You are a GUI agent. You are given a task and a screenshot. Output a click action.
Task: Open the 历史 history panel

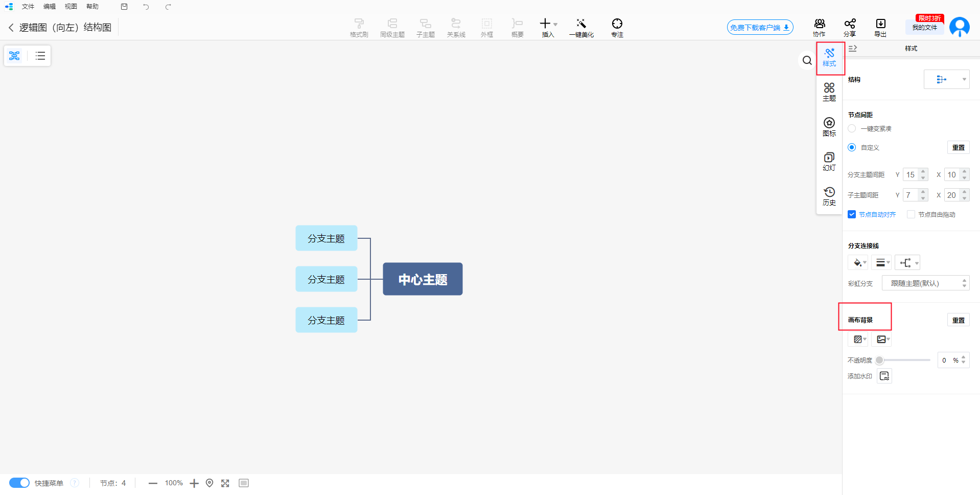pos(829,196)
